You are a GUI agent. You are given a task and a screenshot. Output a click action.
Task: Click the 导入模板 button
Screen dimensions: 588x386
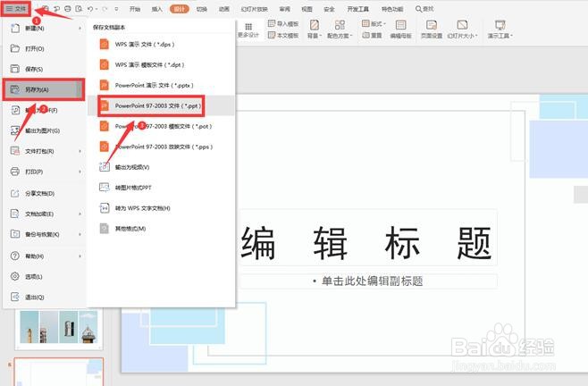tap(283, 23)
